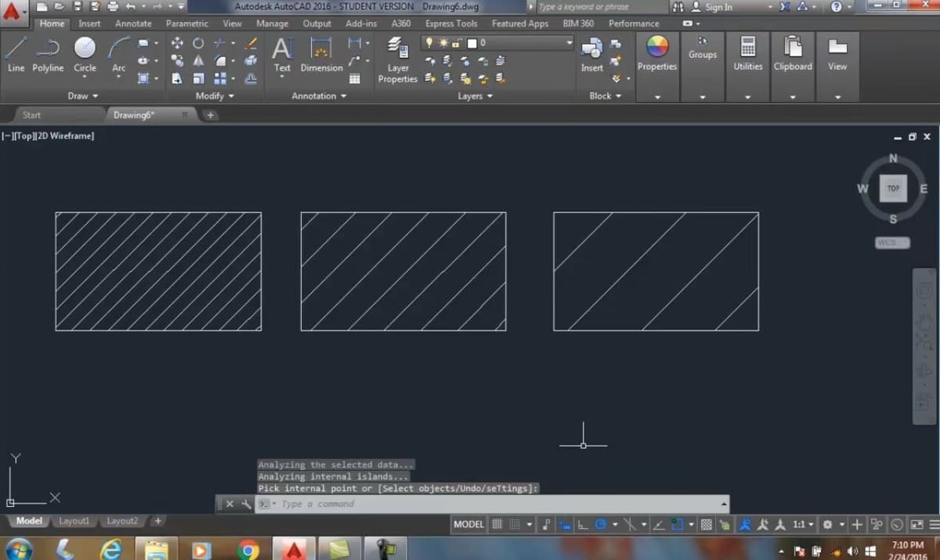The image size is (940, 560).
Task: Toggle object snap in status bar
Action: click(x=678, y=524)
